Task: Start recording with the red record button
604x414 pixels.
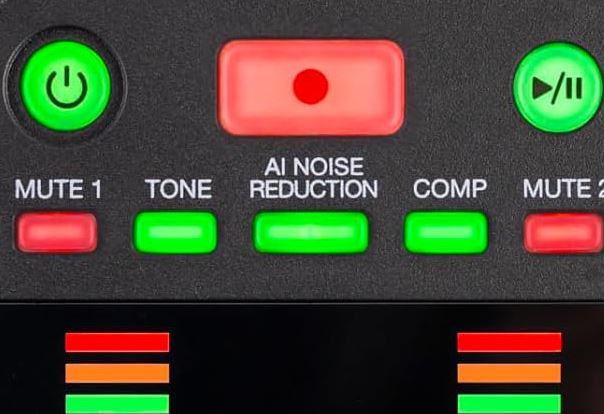Action: pyautogui.click(x=311, y=87)
